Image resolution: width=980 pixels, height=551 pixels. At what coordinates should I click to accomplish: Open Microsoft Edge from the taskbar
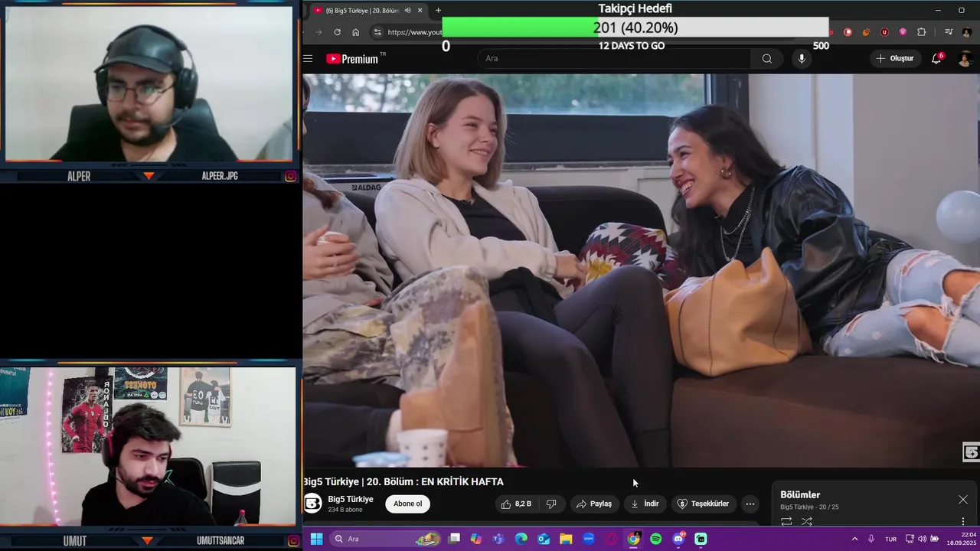[x=521, y=539]
